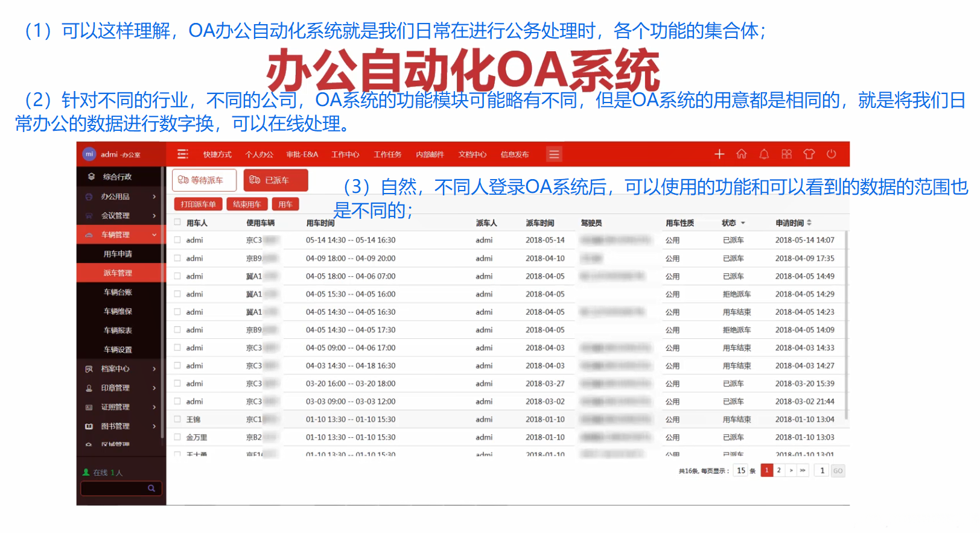980x533 pixels.
Task: Select 车辆维保 in the sidebar
Action: tap(118, 312)
